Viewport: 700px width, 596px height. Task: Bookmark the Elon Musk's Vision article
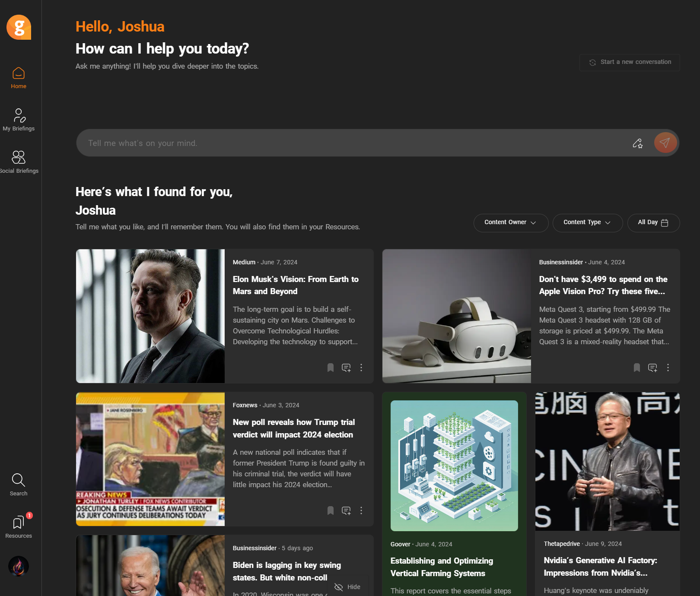pyautogui.click(x=331, y=368)
